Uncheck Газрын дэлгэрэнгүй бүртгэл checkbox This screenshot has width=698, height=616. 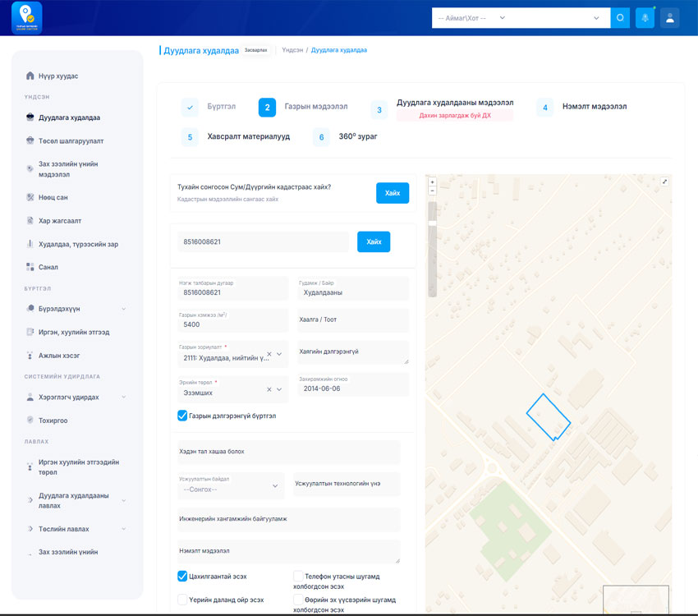click(x=182, y=416)
